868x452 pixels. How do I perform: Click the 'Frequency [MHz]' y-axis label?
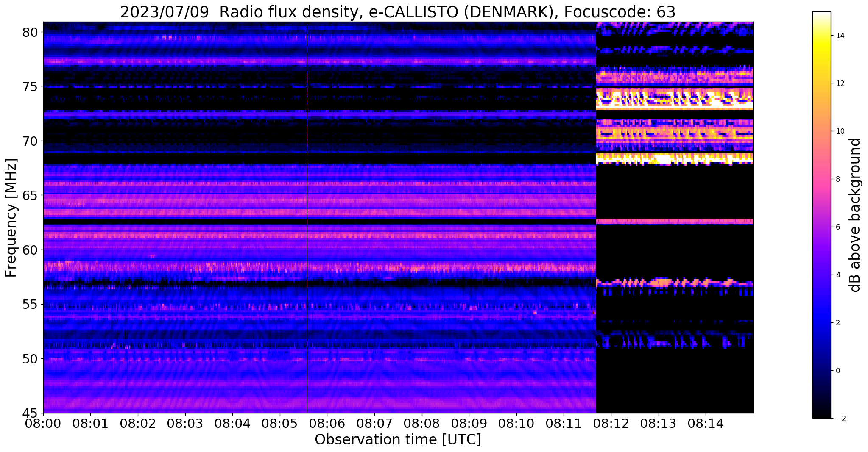click(x=11, y=218)
